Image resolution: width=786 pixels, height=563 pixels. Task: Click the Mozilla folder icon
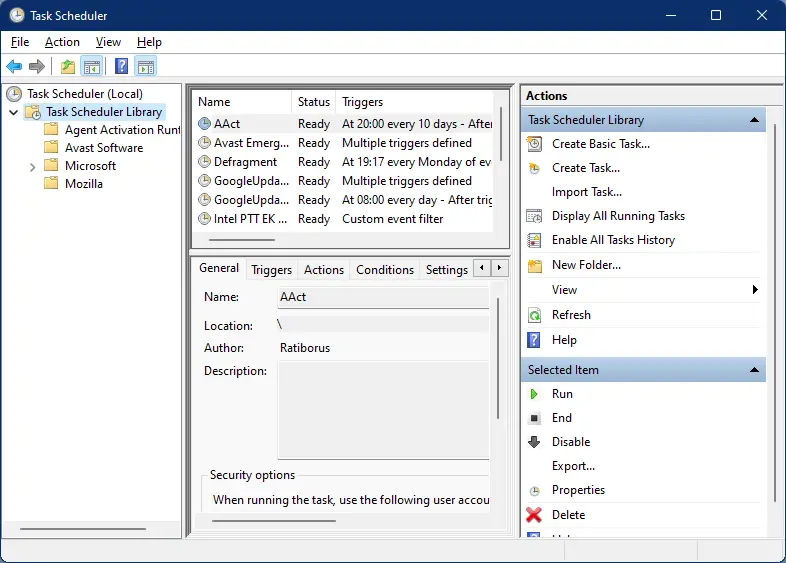click(51, 183)
